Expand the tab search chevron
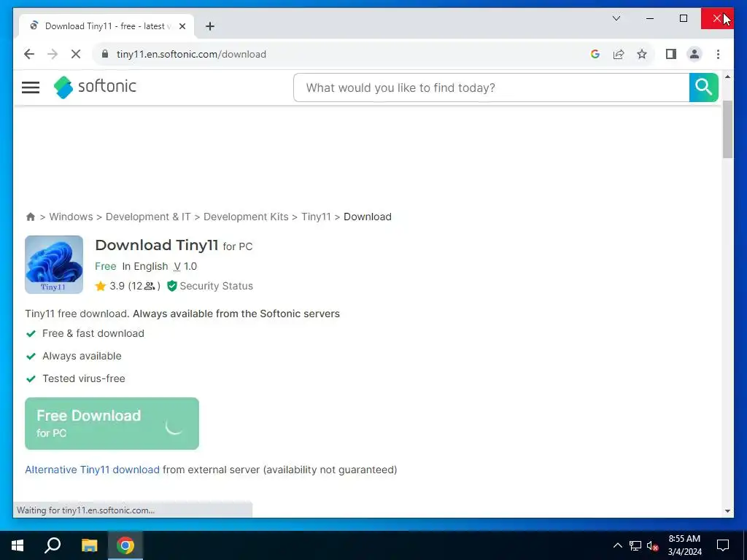This screenshot has height=560, width=747. 616,18
